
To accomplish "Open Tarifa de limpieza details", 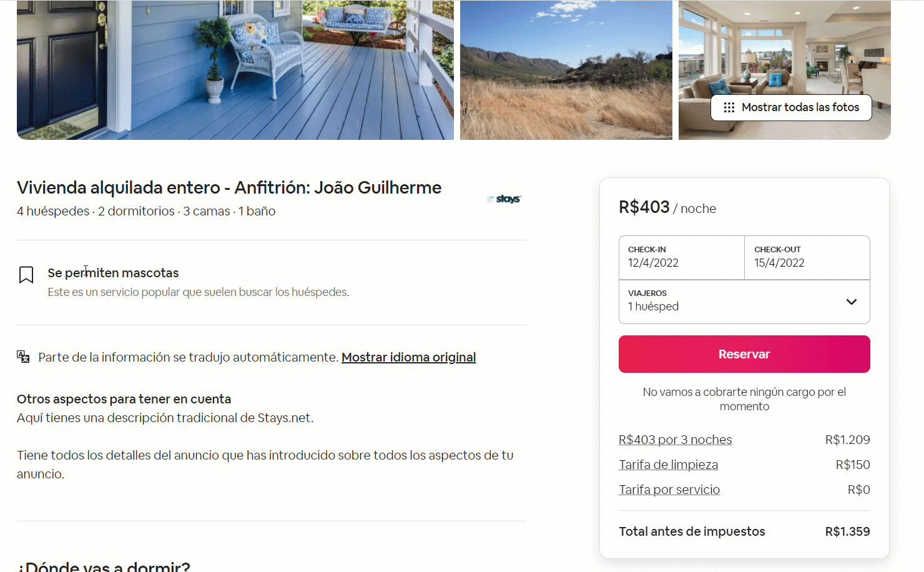I will (x=668, y=465).
